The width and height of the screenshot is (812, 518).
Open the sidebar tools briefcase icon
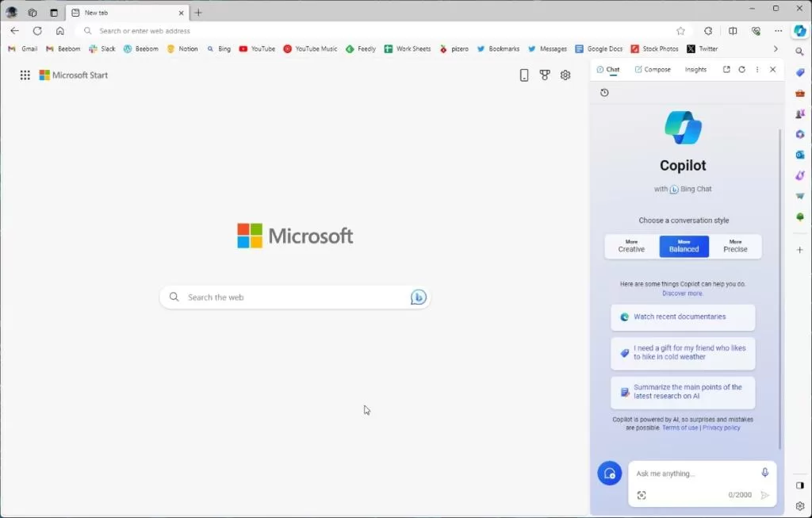point(800,94)
